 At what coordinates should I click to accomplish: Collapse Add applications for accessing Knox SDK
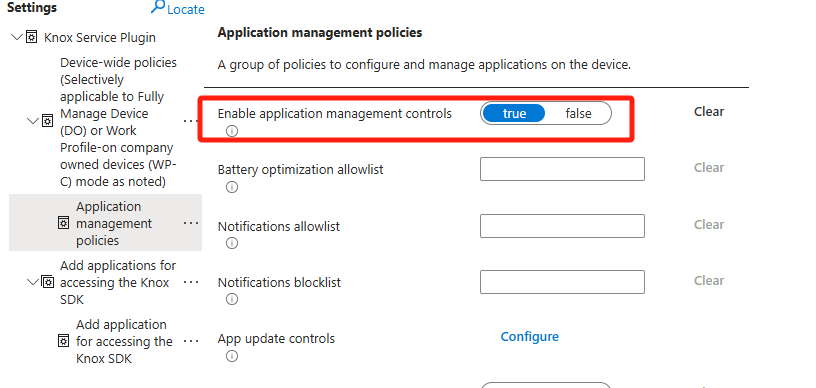click(x=33, y=282)
